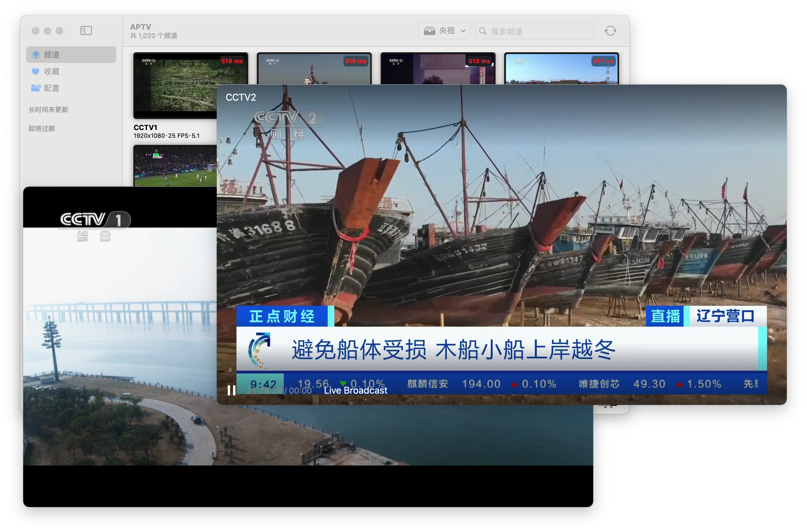Open the football match channel thumbnail
This screenshot has width=807, height=532.
pyautogui.click(x=175, y=166)
